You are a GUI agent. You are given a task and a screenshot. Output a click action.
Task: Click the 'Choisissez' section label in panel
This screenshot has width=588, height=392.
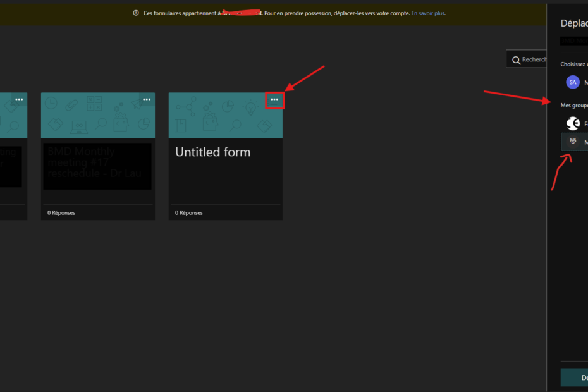pyautogui.click(x=573, y=64)
